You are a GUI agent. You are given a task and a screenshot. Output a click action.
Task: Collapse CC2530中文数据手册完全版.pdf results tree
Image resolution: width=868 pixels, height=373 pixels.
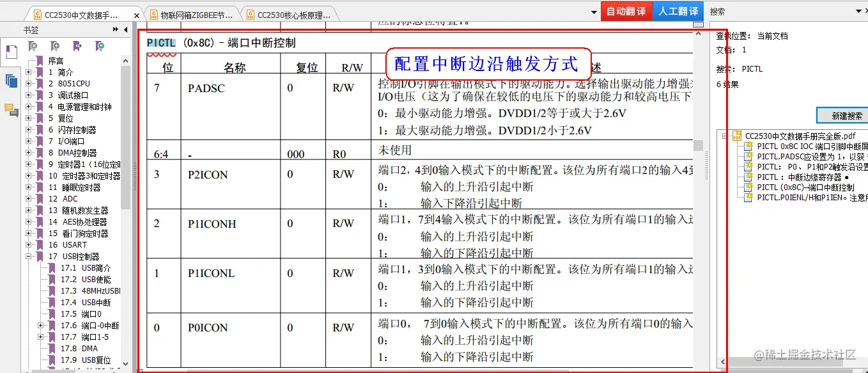click(x=725, y=136)
